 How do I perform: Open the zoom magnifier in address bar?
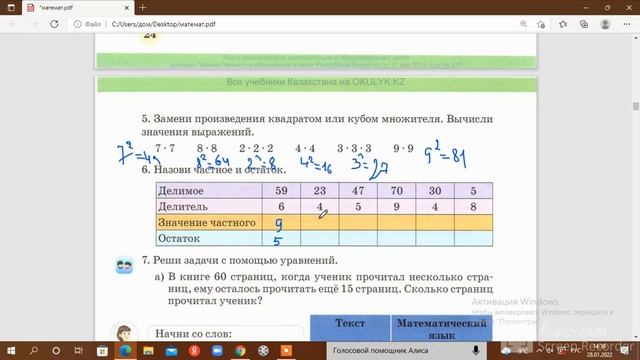pos(523,24)
